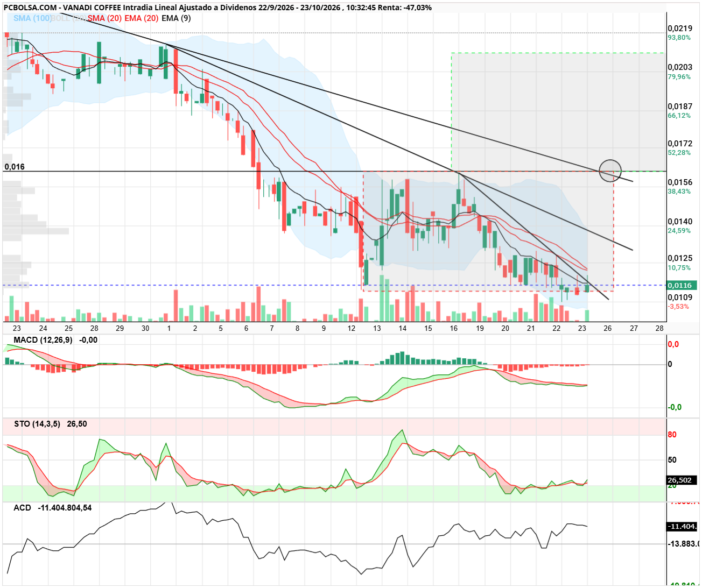Click the 52,28% percentage axis label
The height and width of the screenshot is (588, 702).
pos(679,153)
